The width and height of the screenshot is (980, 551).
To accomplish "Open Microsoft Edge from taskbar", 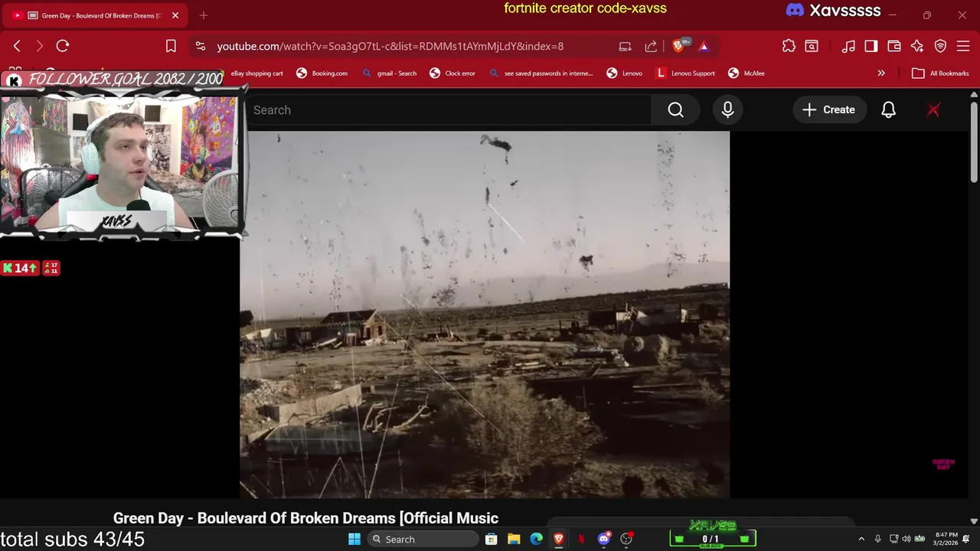I will pyautogui.click(x=537, y=539).
